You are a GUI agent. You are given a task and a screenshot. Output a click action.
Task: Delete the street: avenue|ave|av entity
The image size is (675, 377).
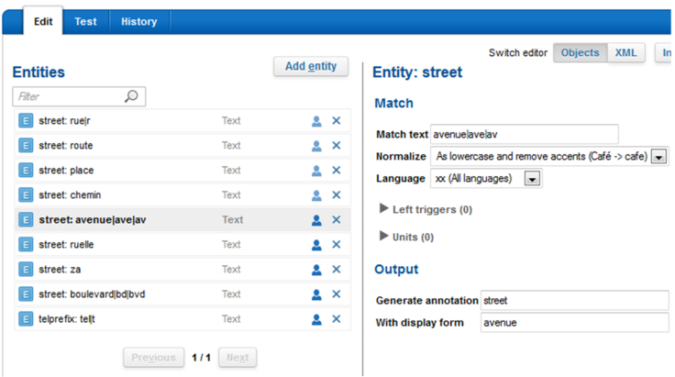tap(336, 220)
